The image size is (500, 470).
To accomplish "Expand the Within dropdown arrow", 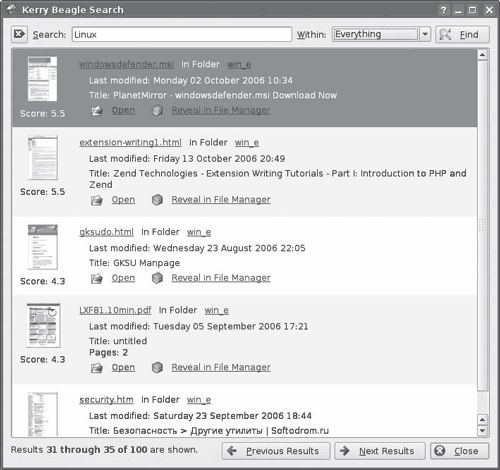I will (x=425, y=34).
